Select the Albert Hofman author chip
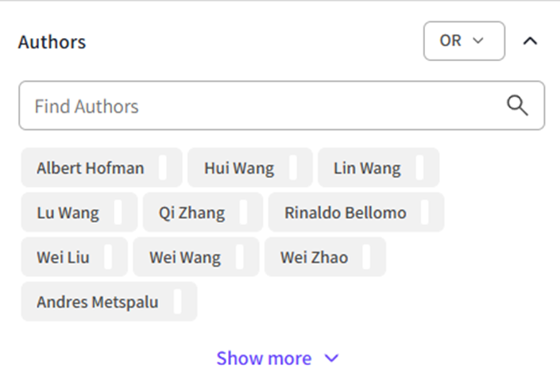Image resolution: width=560 pixels, height=392 pixels. point(91,167)
